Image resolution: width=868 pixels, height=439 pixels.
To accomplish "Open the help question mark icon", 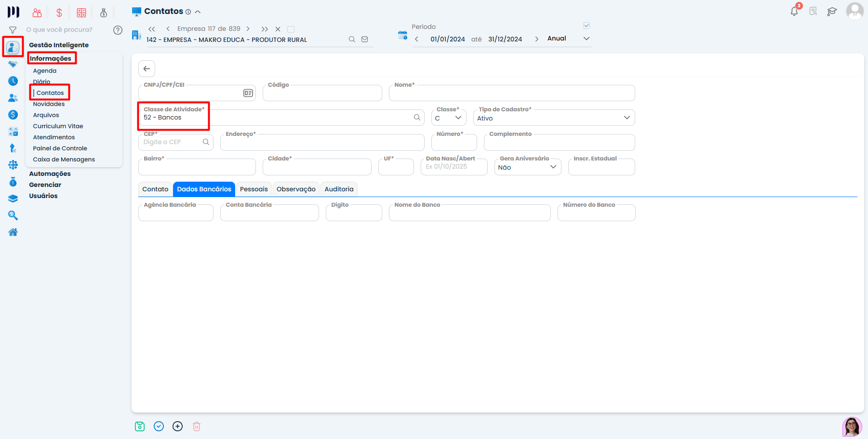I will click(x=118, y=30).
